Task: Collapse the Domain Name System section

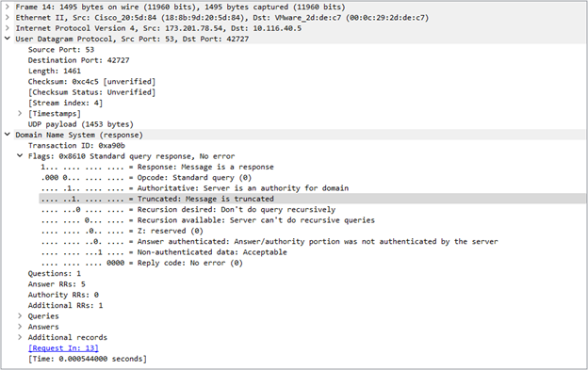Action: [8, 135]
